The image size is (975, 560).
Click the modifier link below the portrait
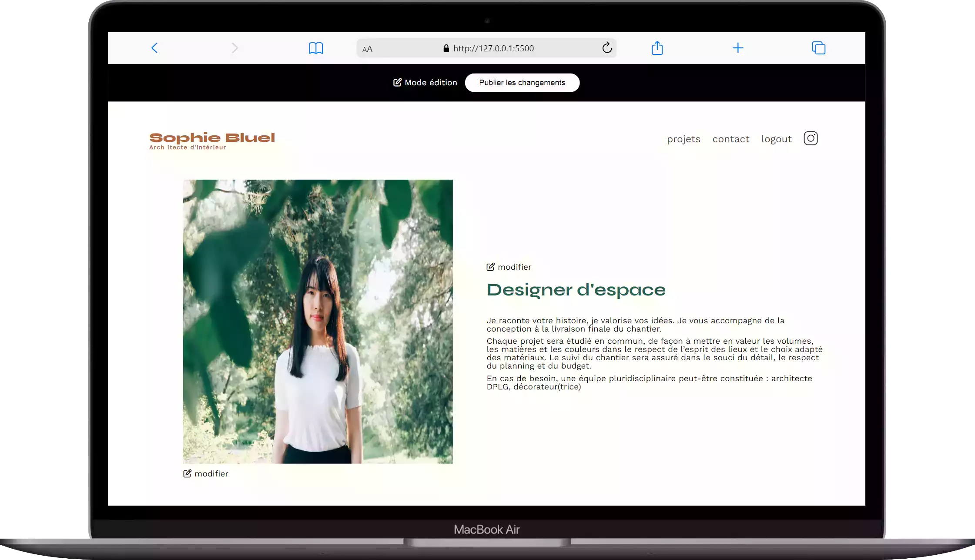coord(211,474)
